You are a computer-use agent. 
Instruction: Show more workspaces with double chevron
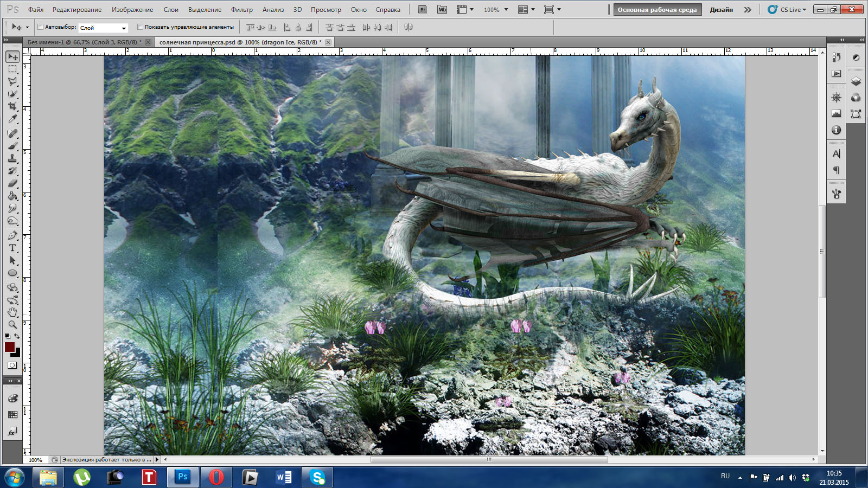tap(748, 10)
